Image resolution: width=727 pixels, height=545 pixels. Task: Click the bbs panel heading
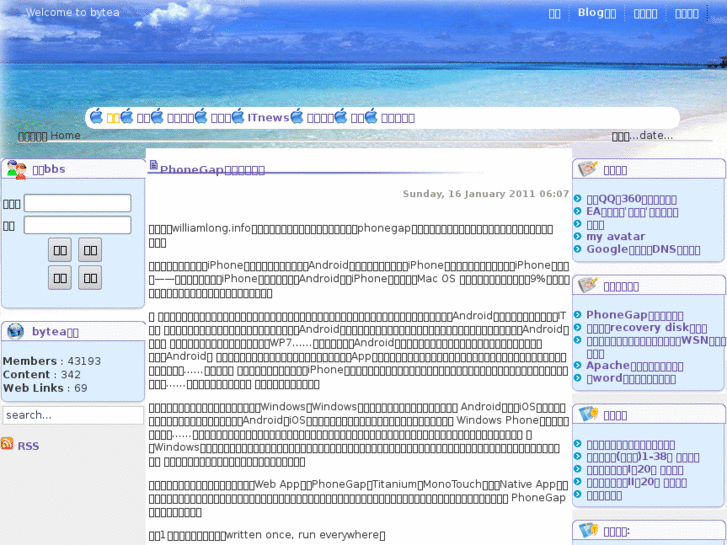click(x=49, y=169)
